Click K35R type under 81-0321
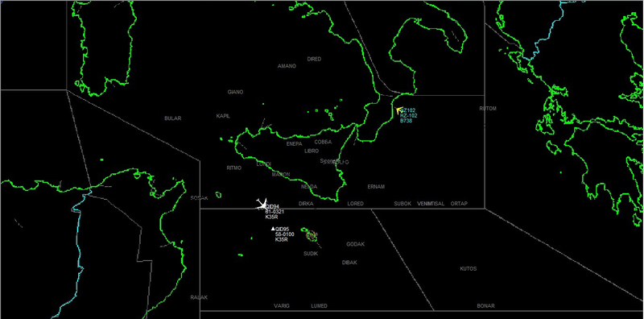Screen dimensions: 644x319 click(x=271, y=217)
